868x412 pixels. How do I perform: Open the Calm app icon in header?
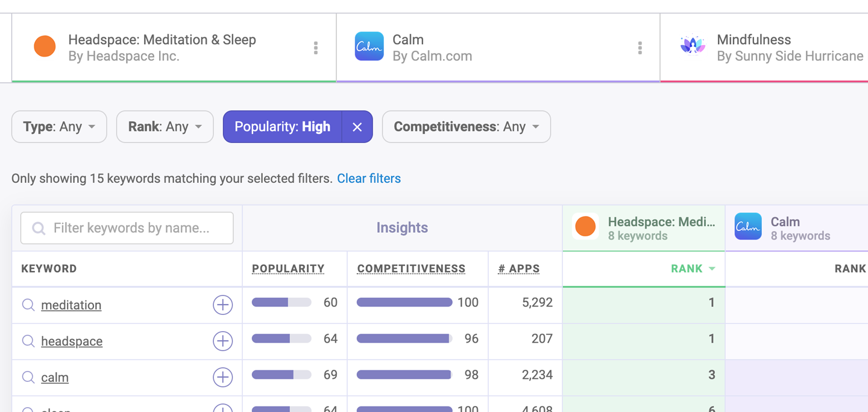click(x=369, y=47)
